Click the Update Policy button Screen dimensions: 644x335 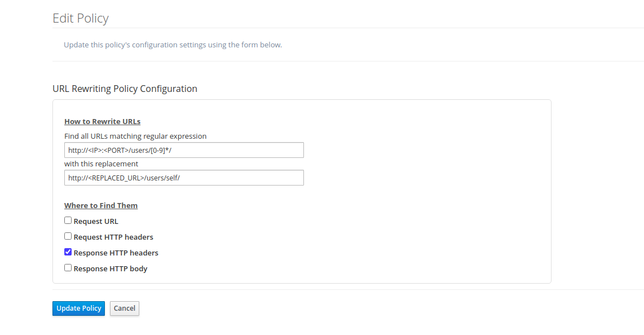[78, 308]
